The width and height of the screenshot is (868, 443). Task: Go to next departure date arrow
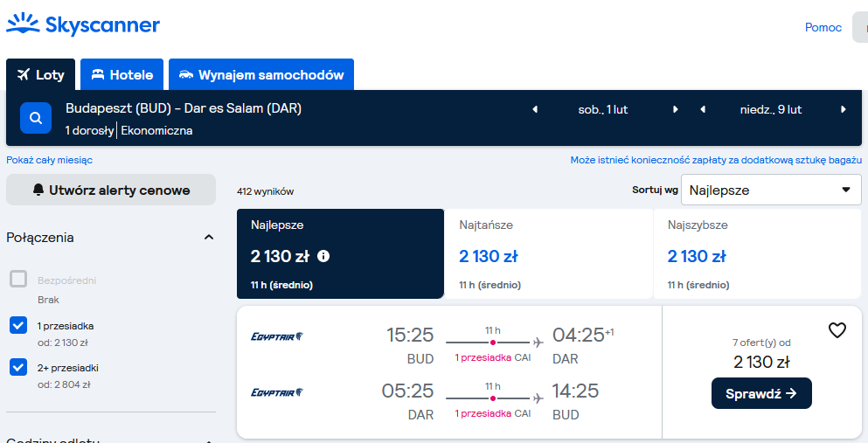[676, 109]
